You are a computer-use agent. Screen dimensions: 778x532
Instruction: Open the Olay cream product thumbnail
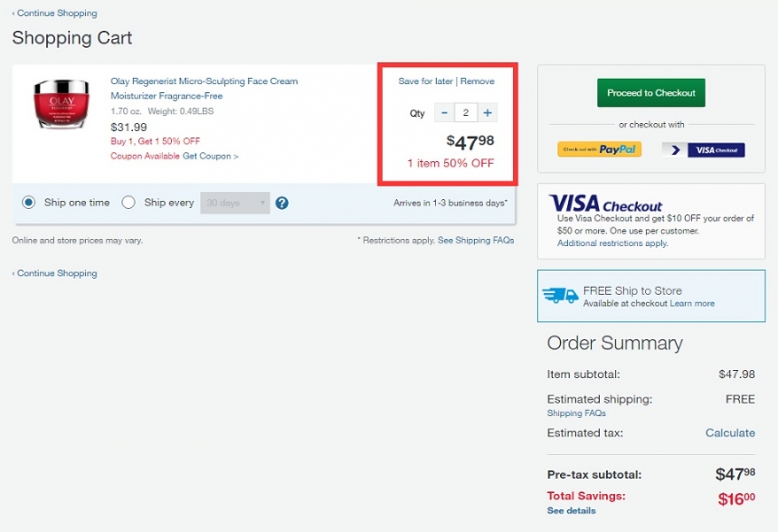point(62,104)
